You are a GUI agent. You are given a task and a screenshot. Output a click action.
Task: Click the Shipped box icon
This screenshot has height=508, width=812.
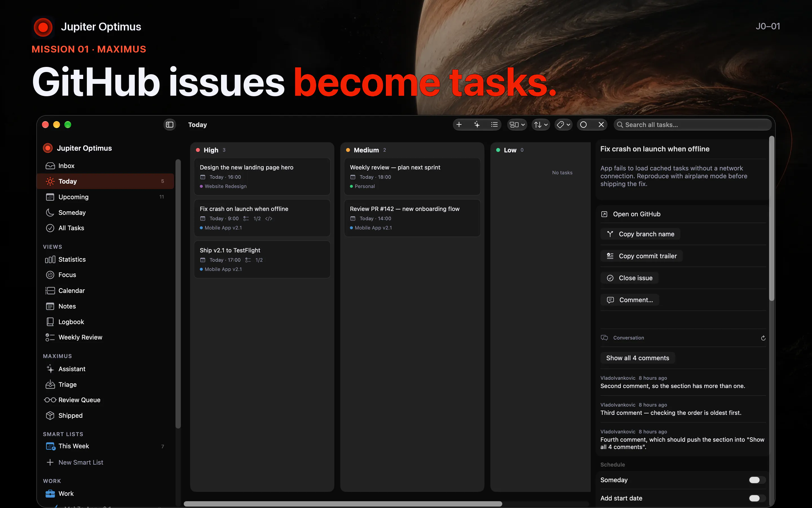(x=50, y=416)
